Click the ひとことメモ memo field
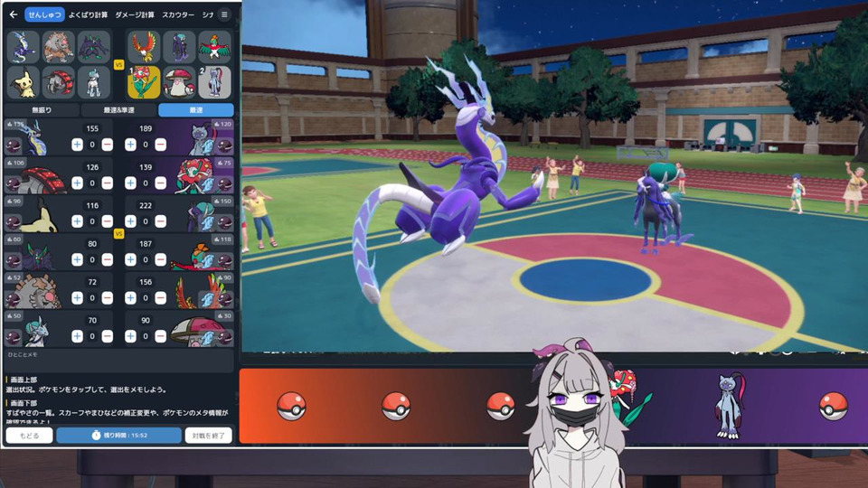Viewport: 868px width, 488px height. pos(119,360)
